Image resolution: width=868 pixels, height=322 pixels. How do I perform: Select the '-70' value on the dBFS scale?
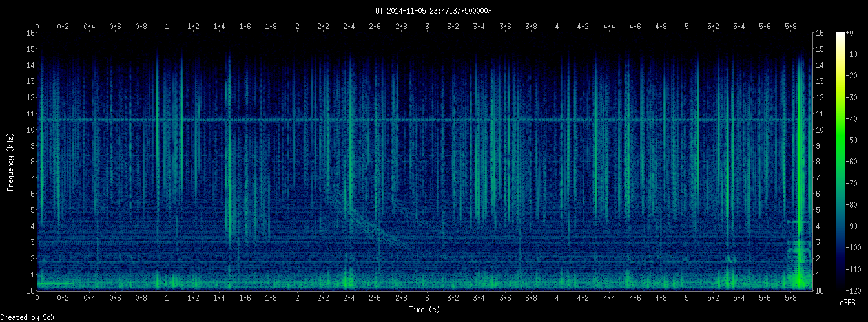(x=852, y=183)
